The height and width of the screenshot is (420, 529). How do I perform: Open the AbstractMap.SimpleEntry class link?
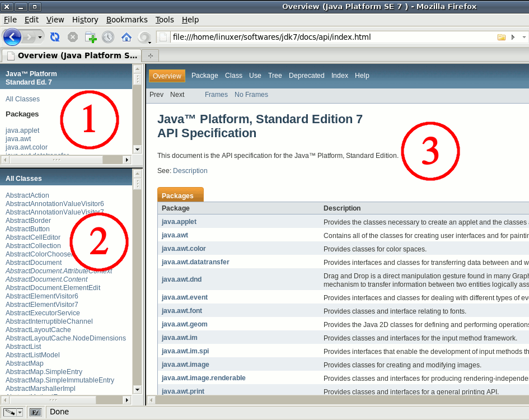44,372
